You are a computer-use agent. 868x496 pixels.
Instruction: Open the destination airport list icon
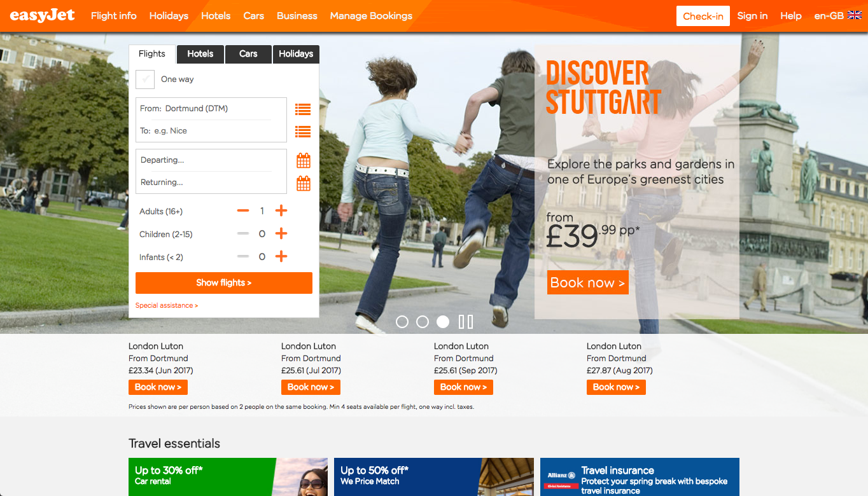[303, 132]
